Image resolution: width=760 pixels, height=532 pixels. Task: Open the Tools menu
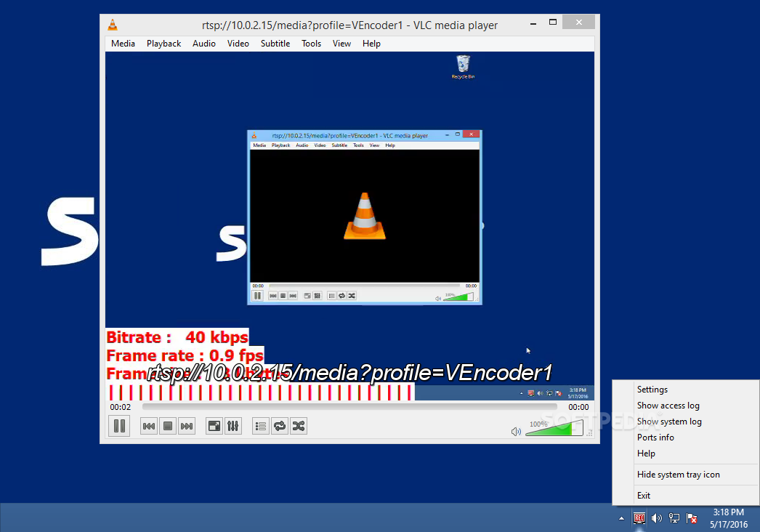pyautogui.click(x=311, y=44)
